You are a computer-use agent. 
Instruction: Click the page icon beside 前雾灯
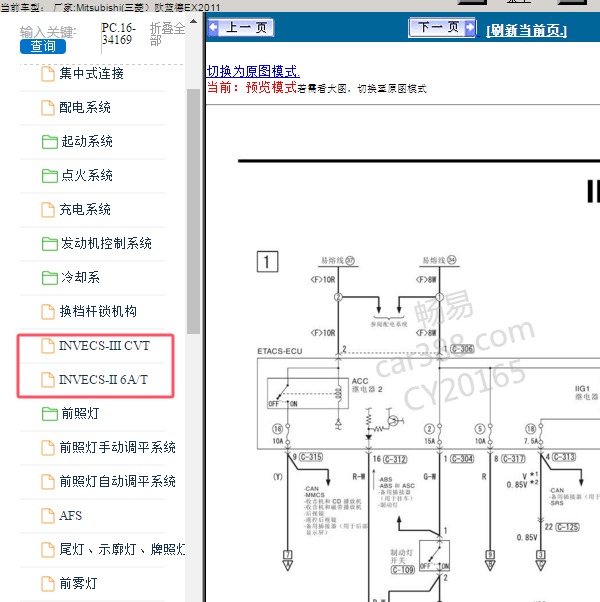48,584
